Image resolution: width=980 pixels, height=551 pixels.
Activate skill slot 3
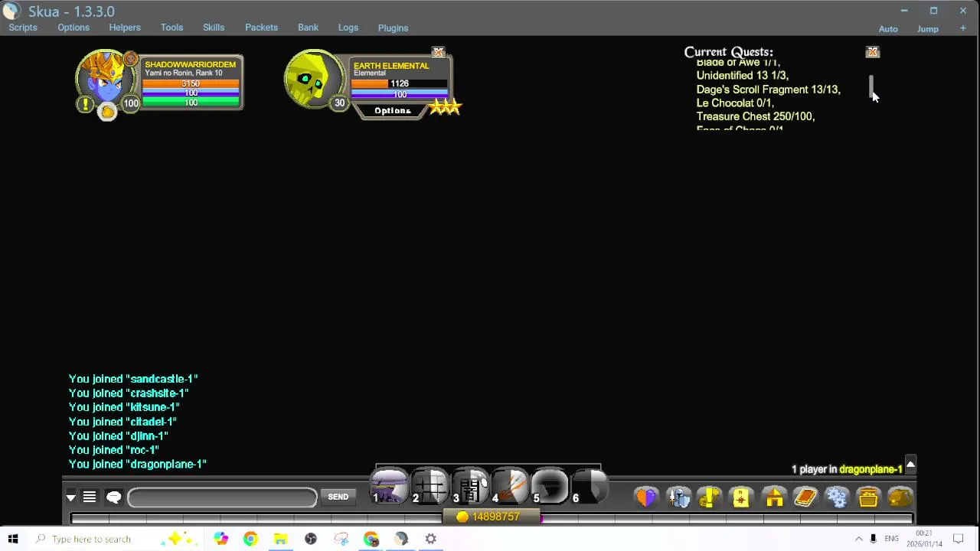click(x=469, y=487)
